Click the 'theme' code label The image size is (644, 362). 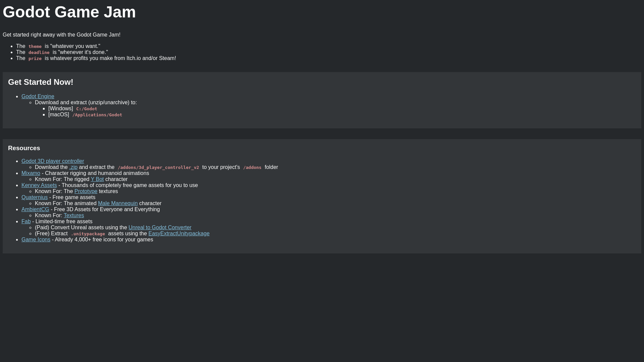pyautogui.click(x=35, y=47)
